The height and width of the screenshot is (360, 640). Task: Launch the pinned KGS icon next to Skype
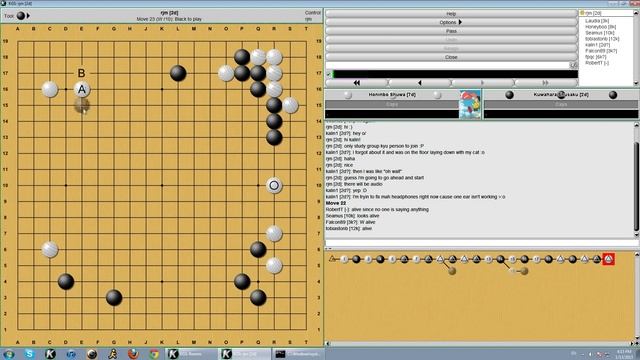[x=50, y=354]
